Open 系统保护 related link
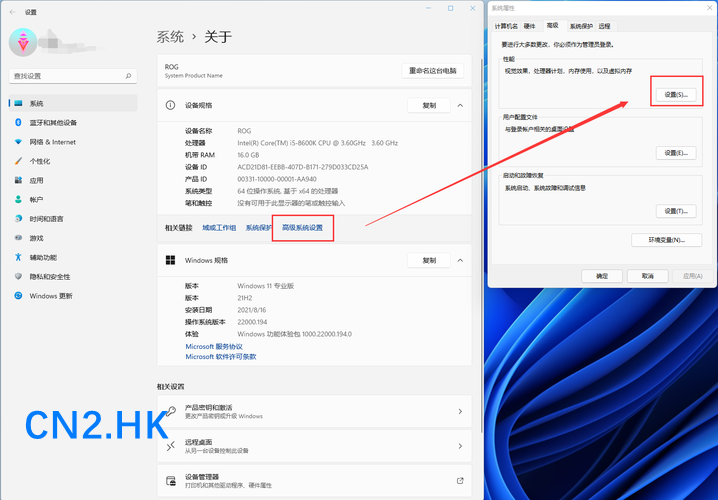The image size is (718, 500). (259, 228)
